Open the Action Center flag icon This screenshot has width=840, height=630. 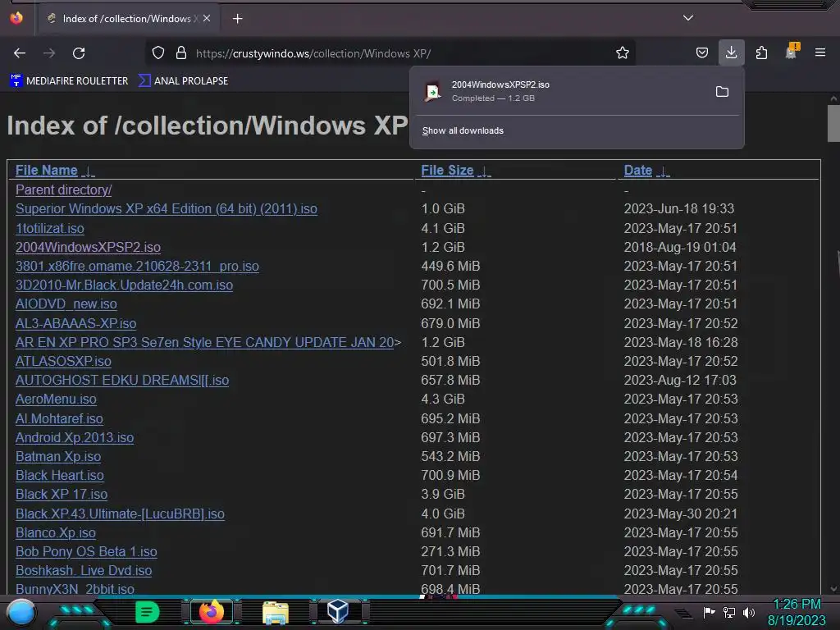[x=709, y=612]
